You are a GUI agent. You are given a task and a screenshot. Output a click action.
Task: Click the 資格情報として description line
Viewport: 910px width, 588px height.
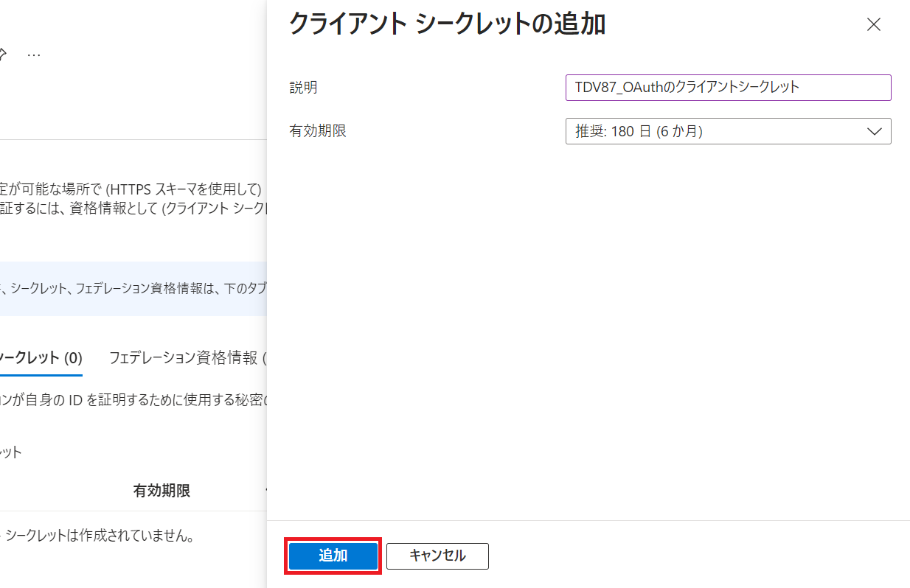point(133,208)
